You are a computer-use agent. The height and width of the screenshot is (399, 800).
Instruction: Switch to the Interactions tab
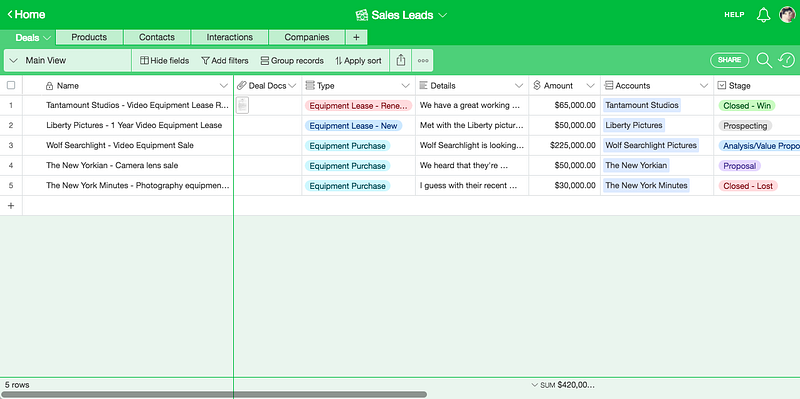pos(230,37)
